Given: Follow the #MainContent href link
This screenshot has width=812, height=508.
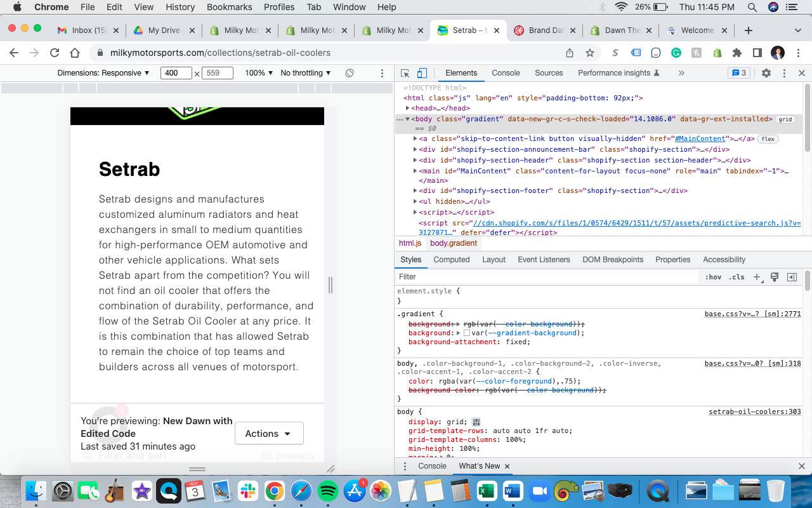Looking at the screenshot, I should pos(700,138).
